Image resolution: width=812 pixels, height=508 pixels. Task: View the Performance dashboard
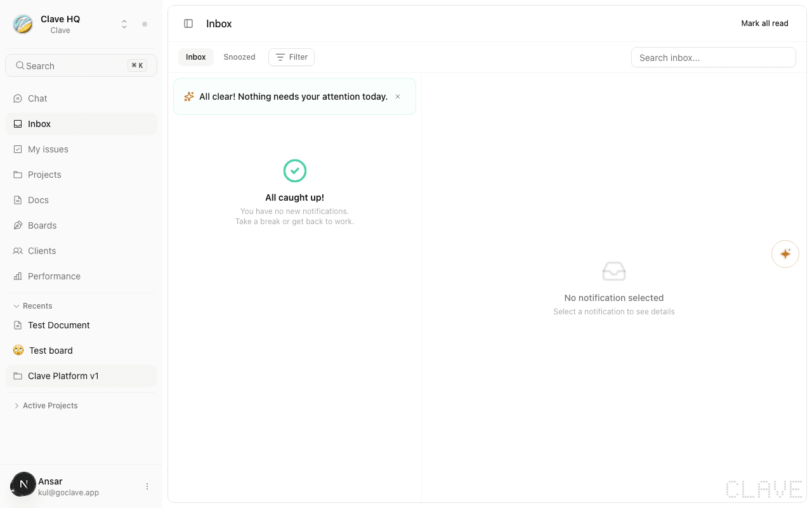pos(54,276)
